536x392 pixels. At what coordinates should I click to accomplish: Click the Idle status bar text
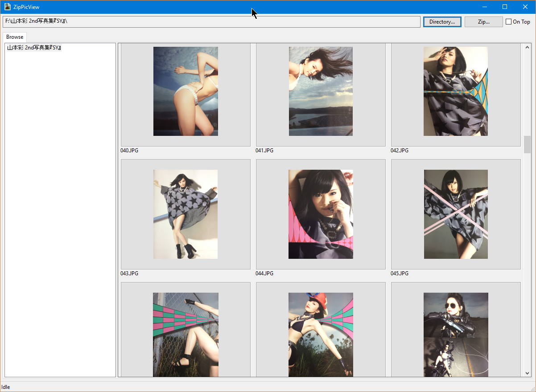coord(6,387)
